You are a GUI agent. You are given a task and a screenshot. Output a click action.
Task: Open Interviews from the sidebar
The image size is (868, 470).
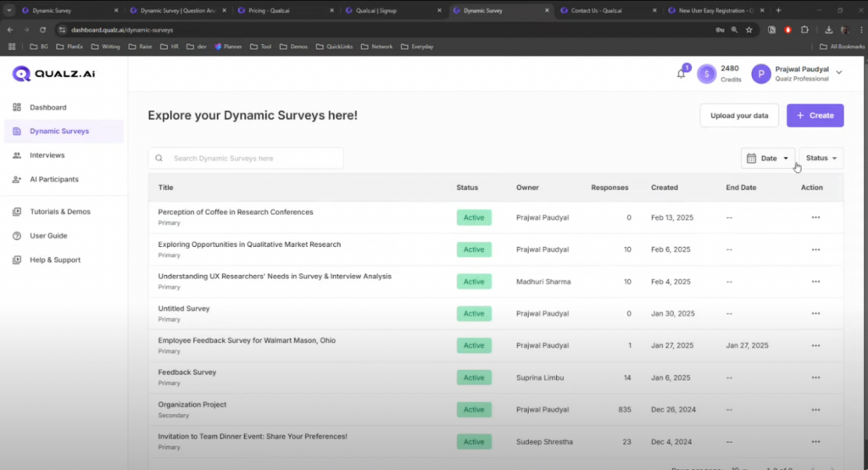(47, 155)
